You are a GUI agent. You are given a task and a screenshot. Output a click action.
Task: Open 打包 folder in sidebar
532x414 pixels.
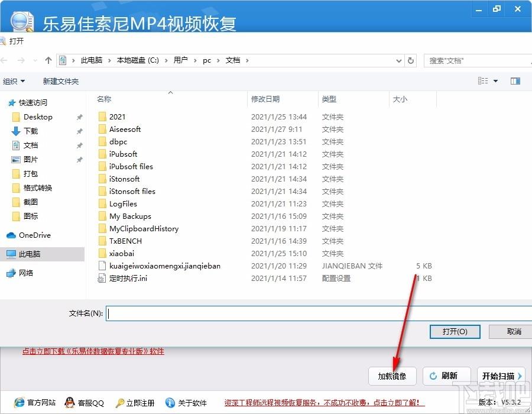pyautogui.click(x=25, y=174)
